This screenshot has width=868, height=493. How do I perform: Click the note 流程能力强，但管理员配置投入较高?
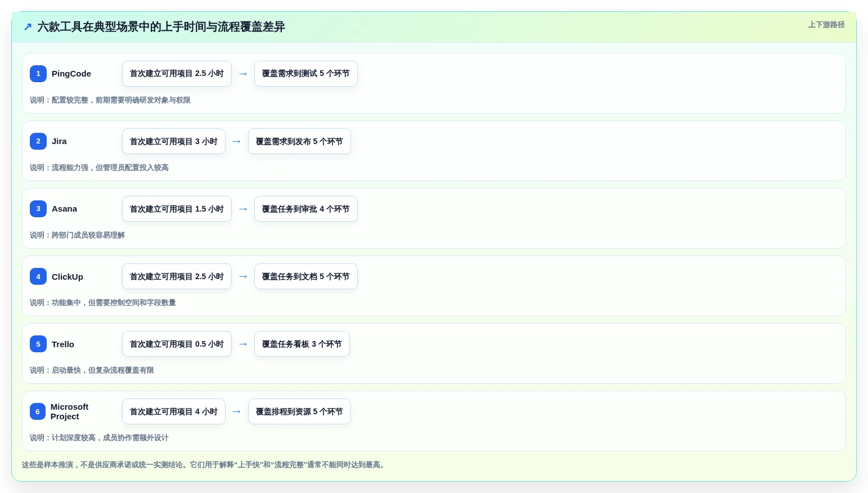point(110,168)
